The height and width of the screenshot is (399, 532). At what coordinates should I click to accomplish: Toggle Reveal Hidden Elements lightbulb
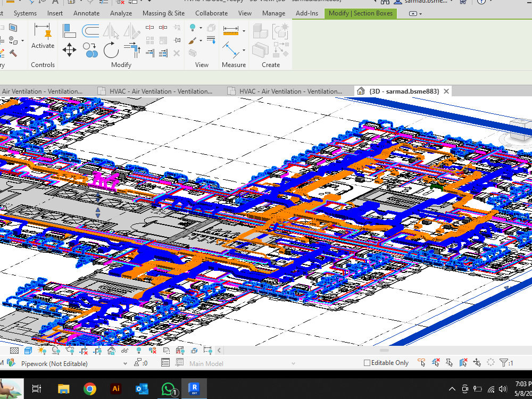[x=139, y=351]
